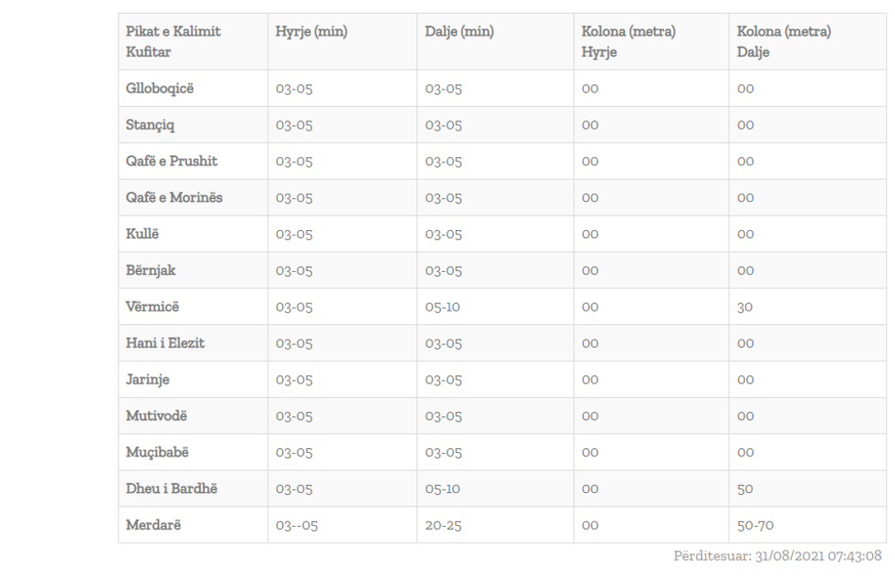The width and height of the screenshot is (895, 588).
Task: Select Dheu i Bardhë border point
Action: coord(172,488)
